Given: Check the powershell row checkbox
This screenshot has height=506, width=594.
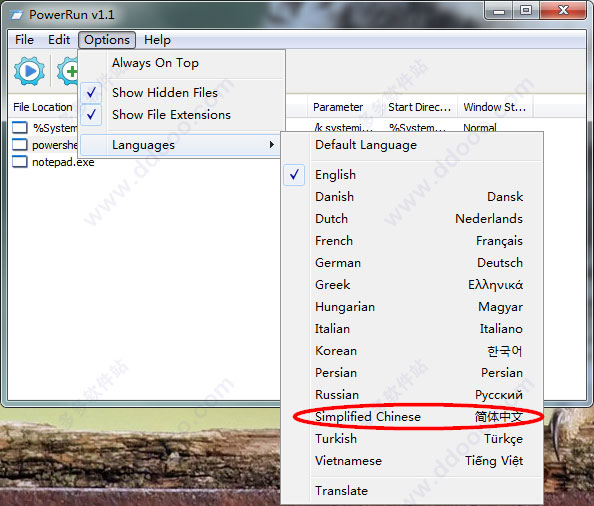Looking at the screenshot, I should pyautogui.click(x=20, y=145).
